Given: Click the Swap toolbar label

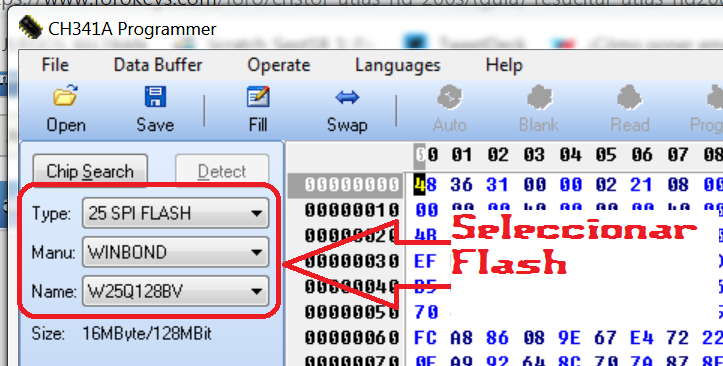Looking at the screenshot, I should coord(347,125).
